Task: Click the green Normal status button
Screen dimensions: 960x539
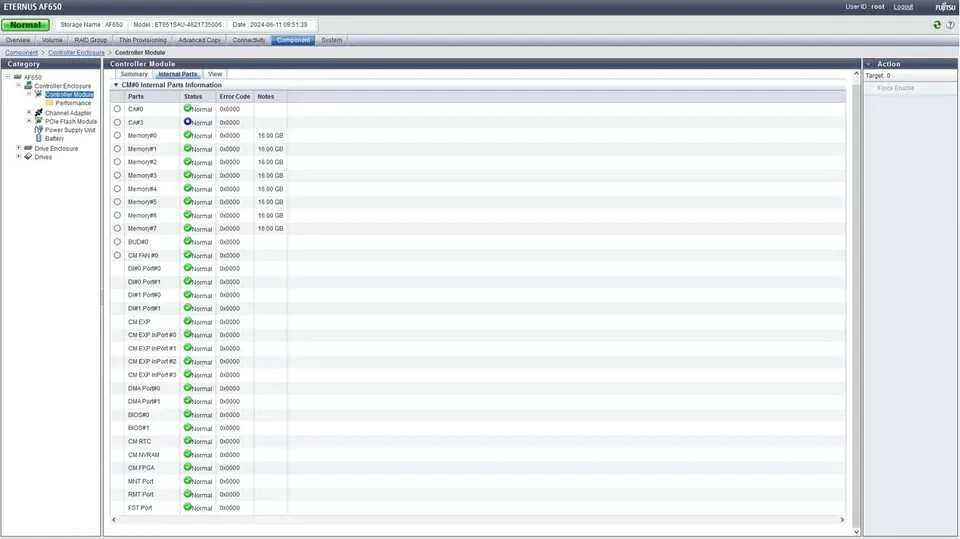Action: click(26, 25)
